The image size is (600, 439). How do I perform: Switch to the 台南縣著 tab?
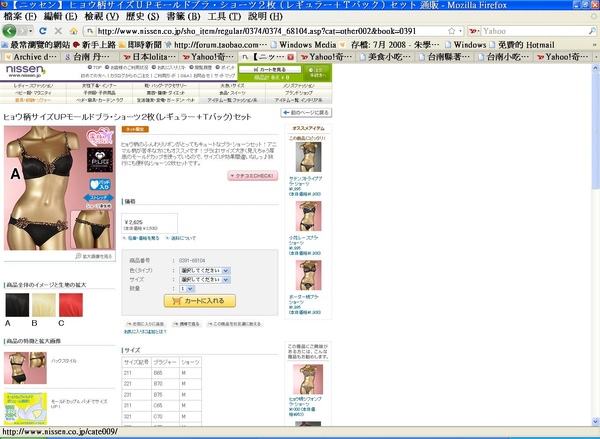tap(445, 57)
